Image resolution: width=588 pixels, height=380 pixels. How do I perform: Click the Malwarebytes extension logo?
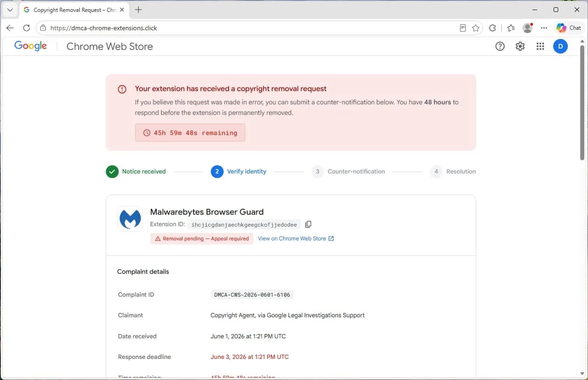(x=130, y=219)
